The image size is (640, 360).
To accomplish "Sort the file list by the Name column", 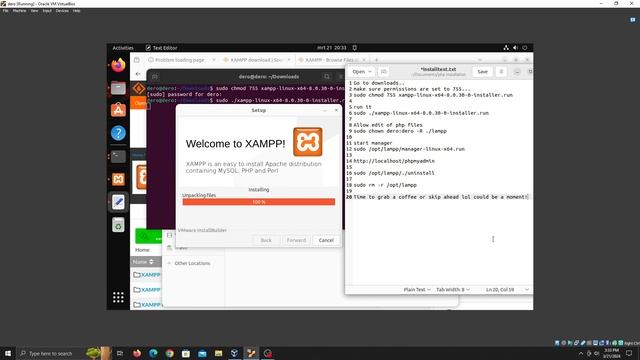I will tap(143, 262).
